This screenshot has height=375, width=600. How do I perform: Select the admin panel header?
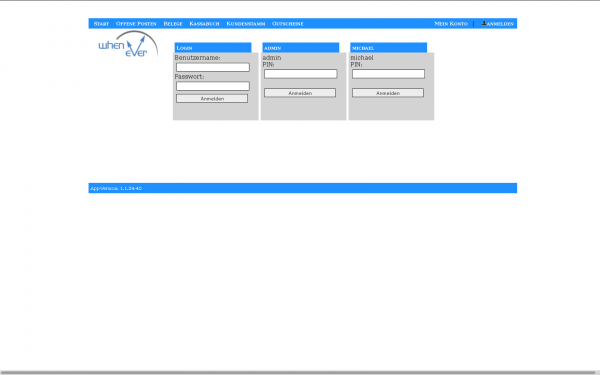(x=301, y=48)
